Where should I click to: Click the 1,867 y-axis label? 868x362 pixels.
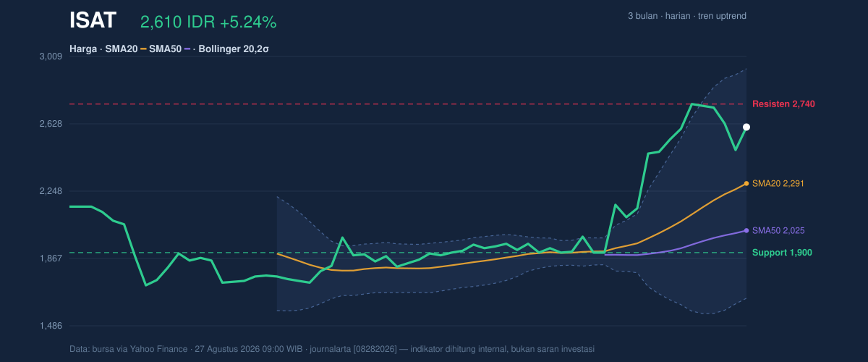coord(50,258)
